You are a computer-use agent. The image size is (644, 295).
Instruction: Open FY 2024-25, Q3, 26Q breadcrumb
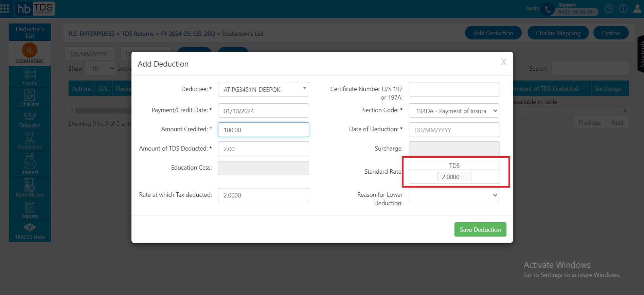188,34
